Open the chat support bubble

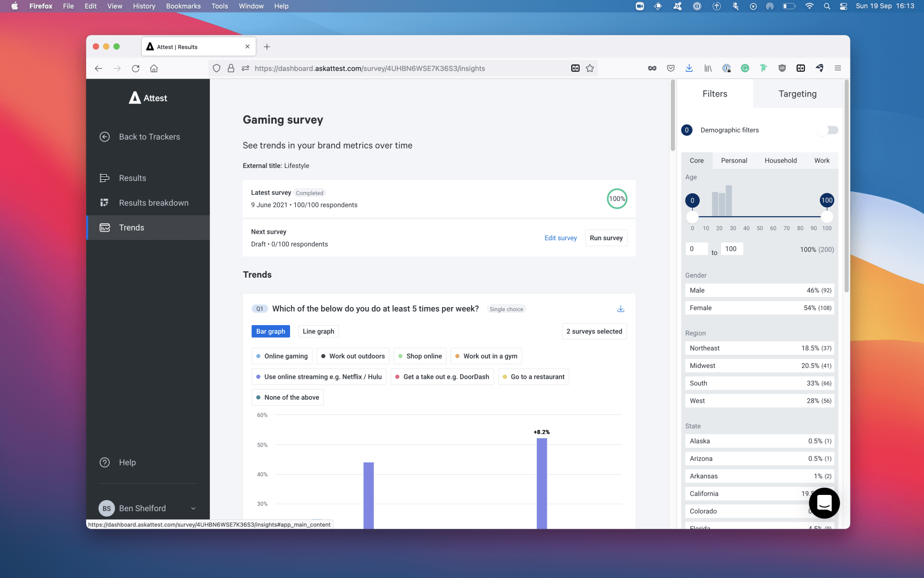824,503
